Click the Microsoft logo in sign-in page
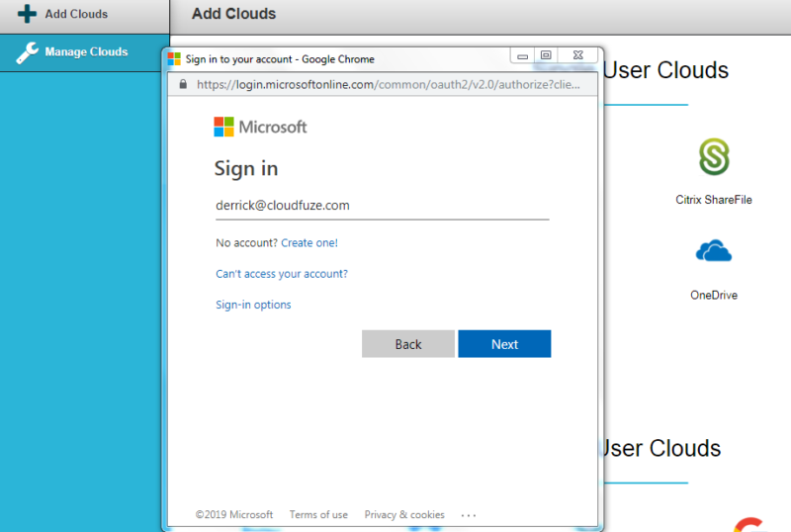The image size is (791, 532). pos(260,127)
